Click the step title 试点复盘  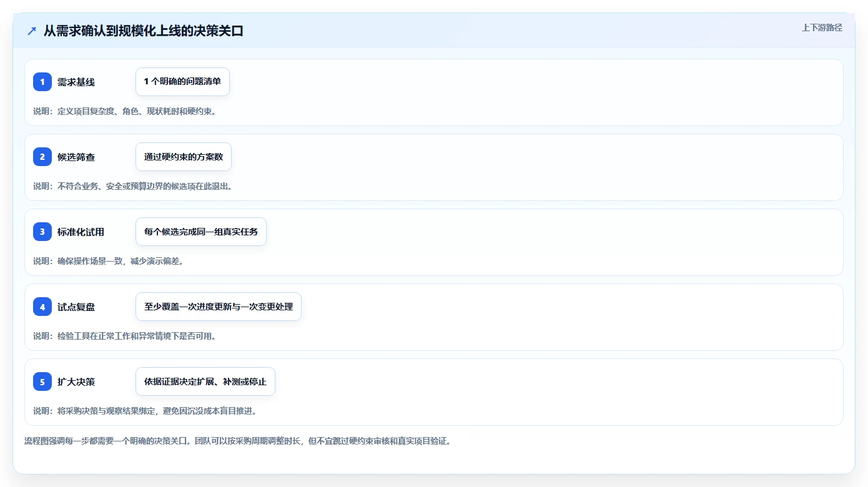[x=76, y=307]
